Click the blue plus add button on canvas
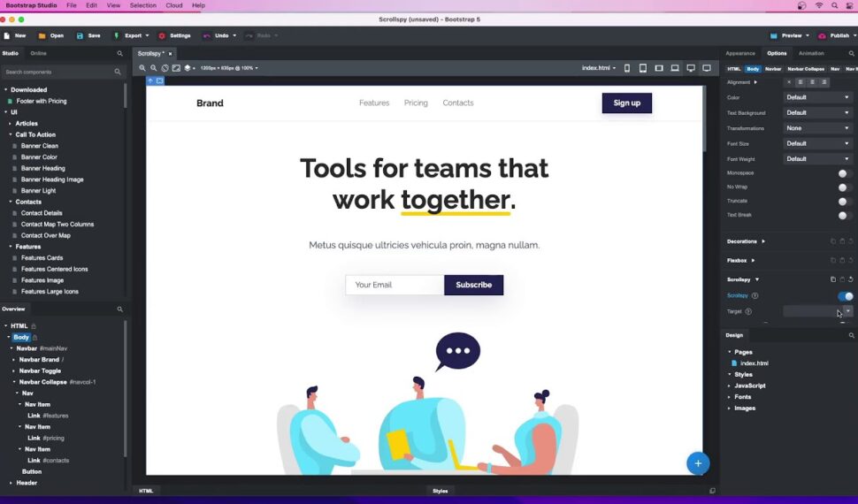Image resolution: width=858 pixels, height=504 pixels. [697, 462]
